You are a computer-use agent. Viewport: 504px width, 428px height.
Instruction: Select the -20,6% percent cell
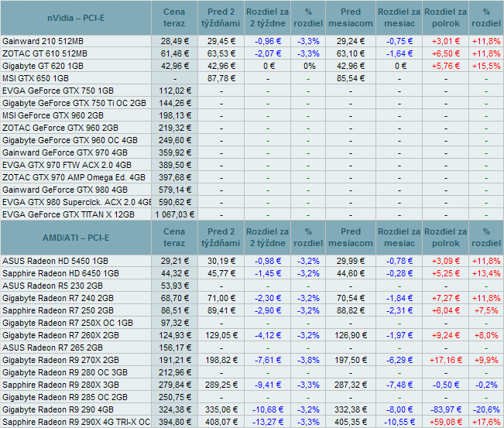pyautogui.click(x=486, y=409)
